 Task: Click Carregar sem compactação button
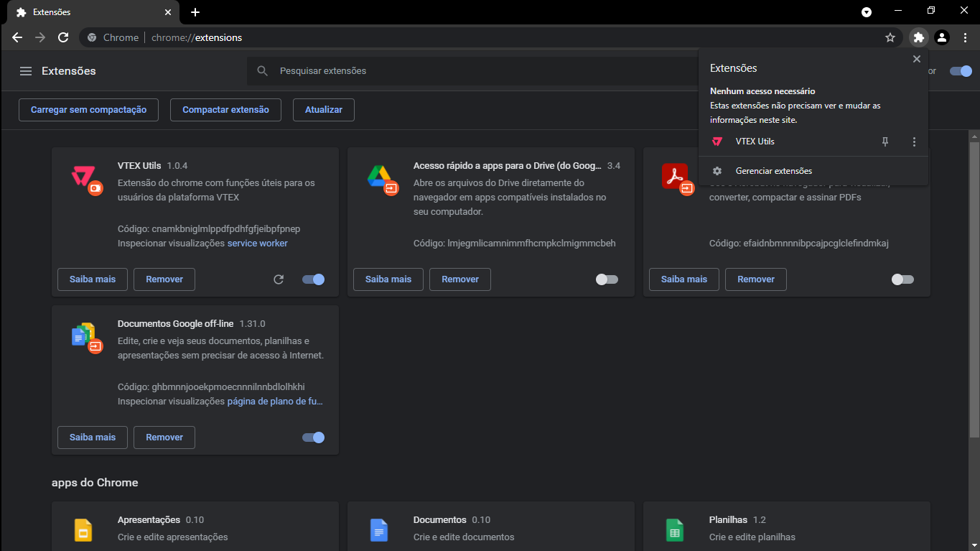(89, 110)
